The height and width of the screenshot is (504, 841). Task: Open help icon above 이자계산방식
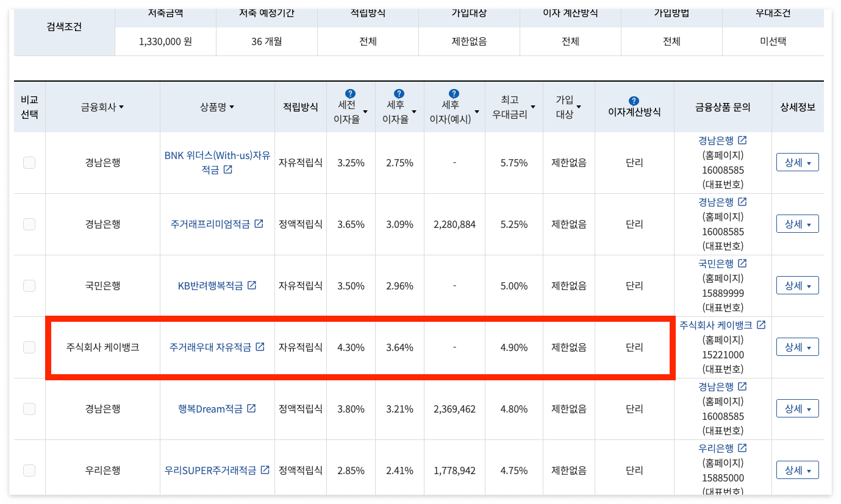point(634,101)
